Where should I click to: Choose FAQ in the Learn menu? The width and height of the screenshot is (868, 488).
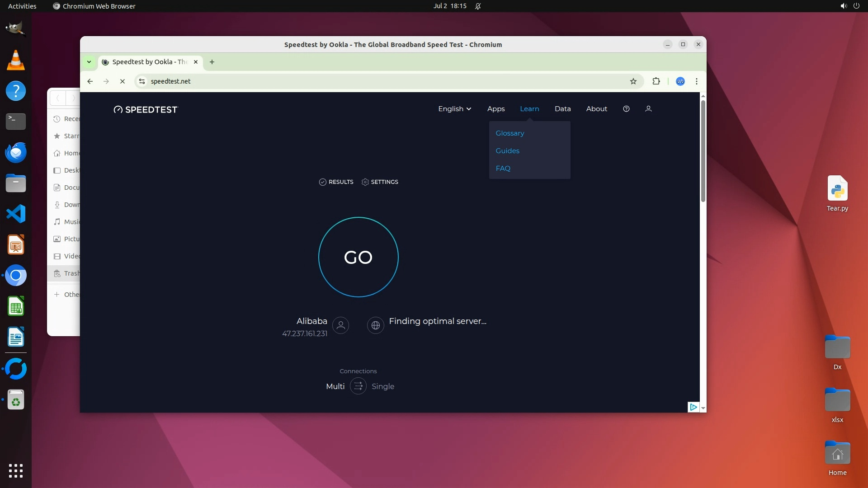coord(503,169)
